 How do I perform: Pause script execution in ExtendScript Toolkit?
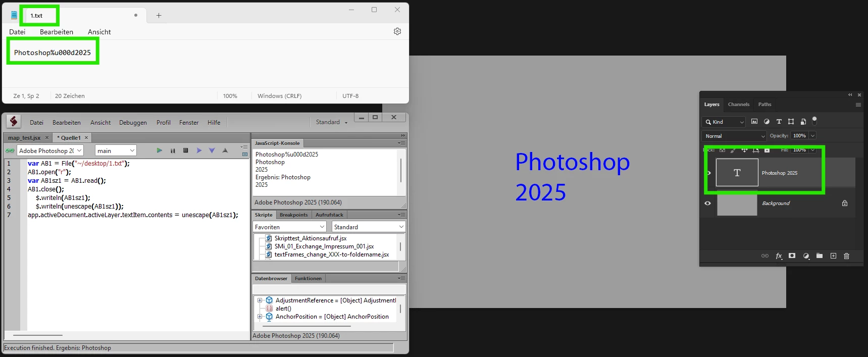(173, 150)
